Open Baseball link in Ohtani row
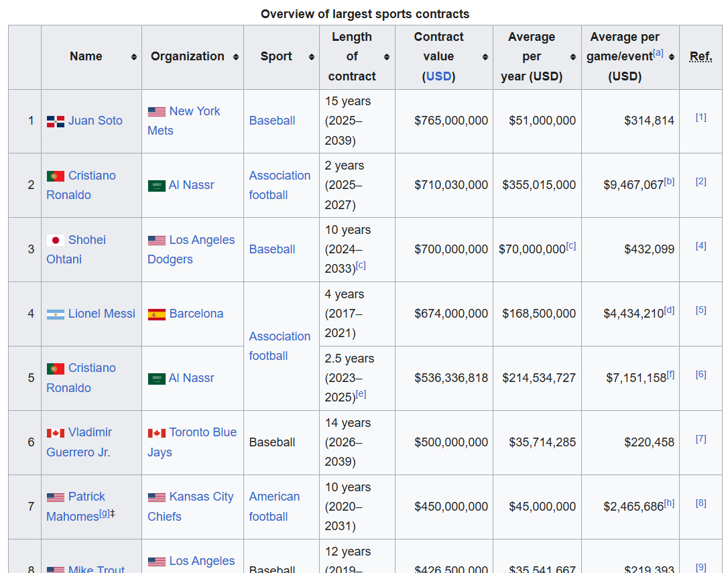The height and width of the screenshot is (573, 728). tap(272, 249)
